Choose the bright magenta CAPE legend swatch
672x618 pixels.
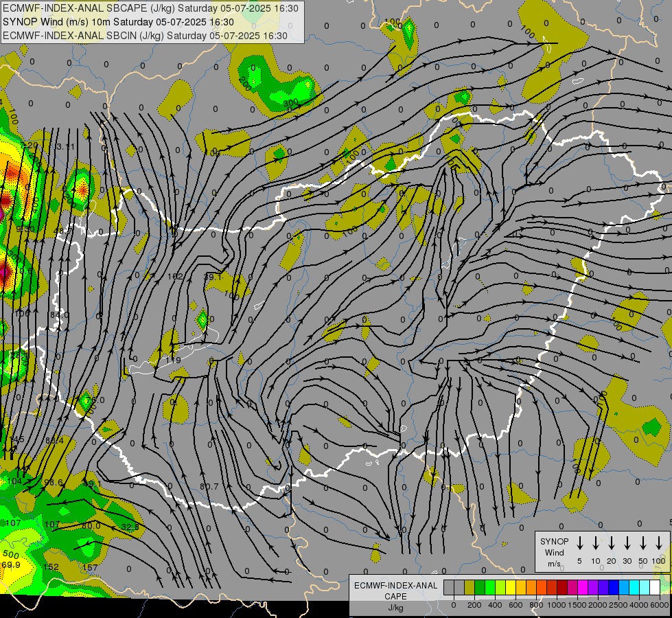[583, 587]
